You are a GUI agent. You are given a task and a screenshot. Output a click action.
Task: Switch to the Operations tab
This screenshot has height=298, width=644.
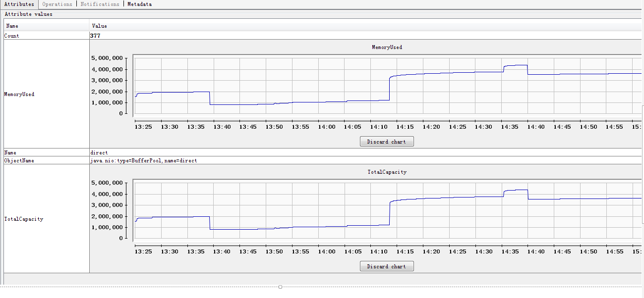[x=58, y=4]
